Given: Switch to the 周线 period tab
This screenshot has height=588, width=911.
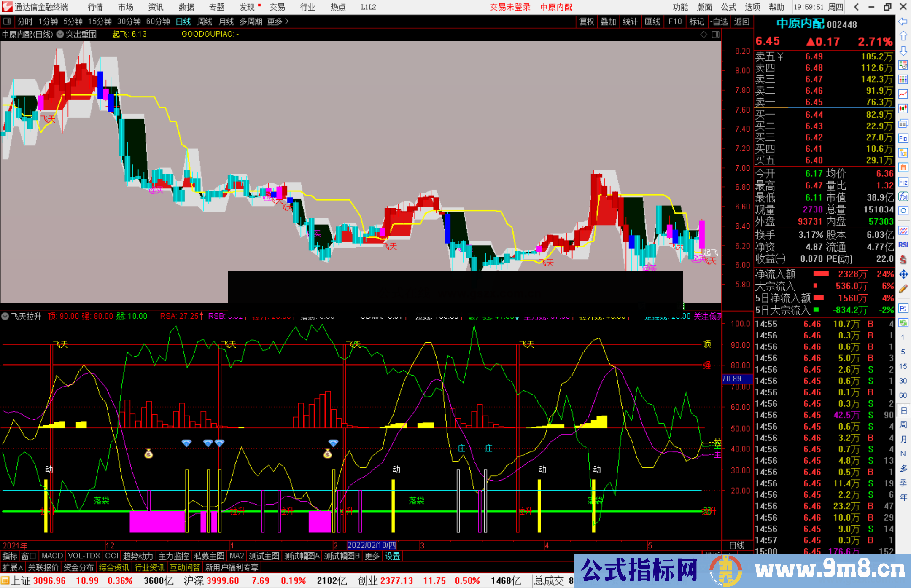Looking at the screenshot, I should coord(205,21).
